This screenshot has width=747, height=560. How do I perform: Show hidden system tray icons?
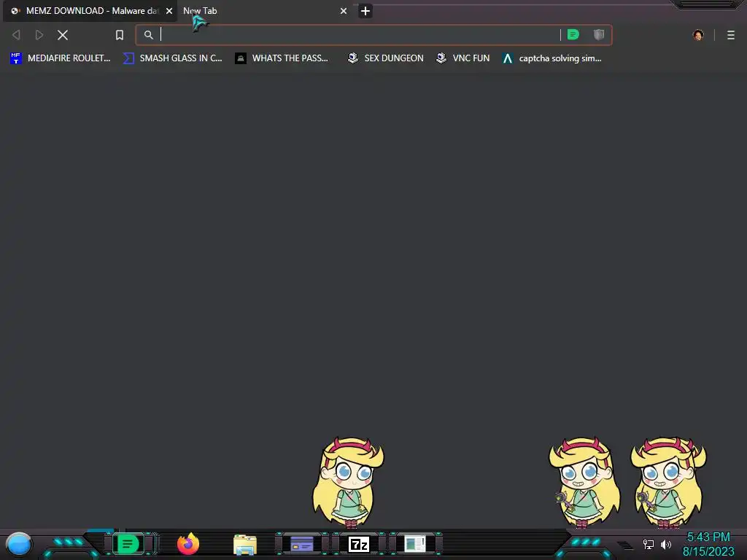coord(625,545)
